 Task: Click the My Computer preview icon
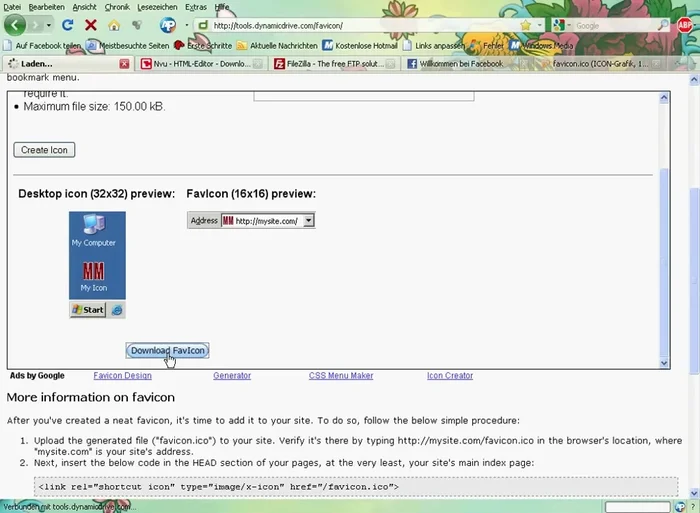coord(93,228)
